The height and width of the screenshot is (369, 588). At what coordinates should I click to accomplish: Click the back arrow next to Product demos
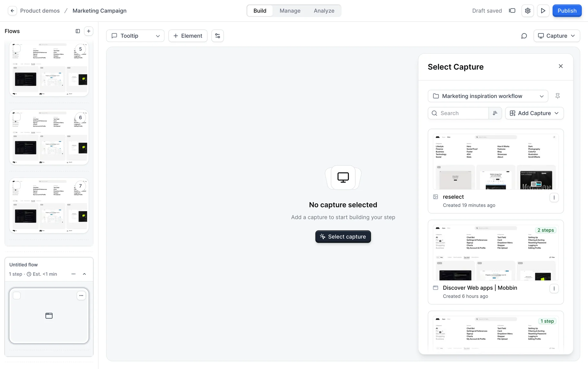click(12, 11)
